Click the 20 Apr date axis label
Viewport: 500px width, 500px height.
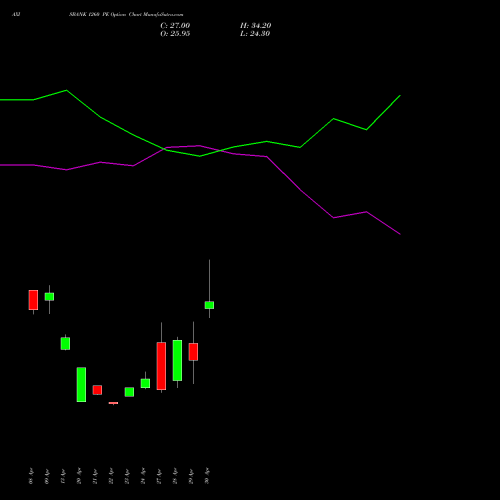[79, 476]
